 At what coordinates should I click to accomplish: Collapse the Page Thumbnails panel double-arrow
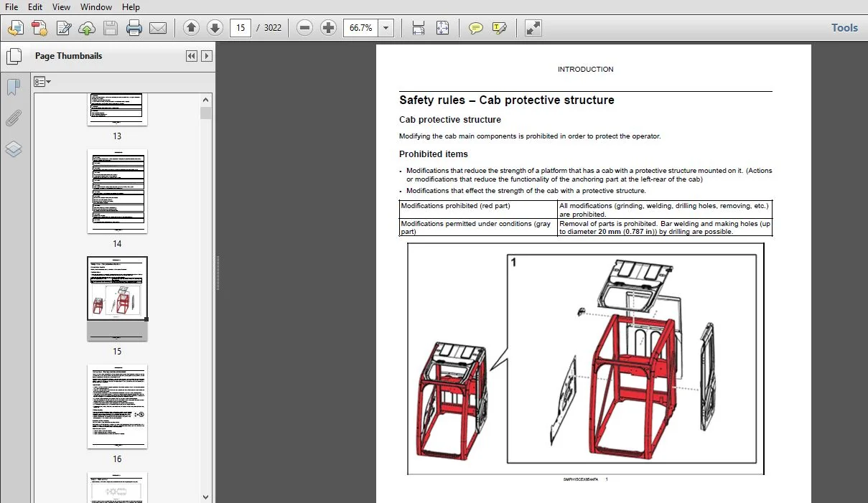pyautogui.click(x=192, y=56)
